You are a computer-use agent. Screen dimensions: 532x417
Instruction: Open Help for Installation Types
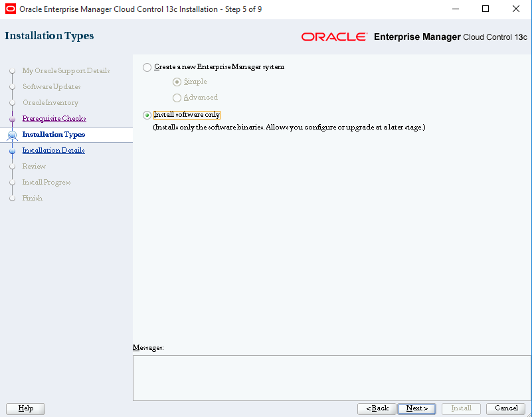(x=25, y=408)
